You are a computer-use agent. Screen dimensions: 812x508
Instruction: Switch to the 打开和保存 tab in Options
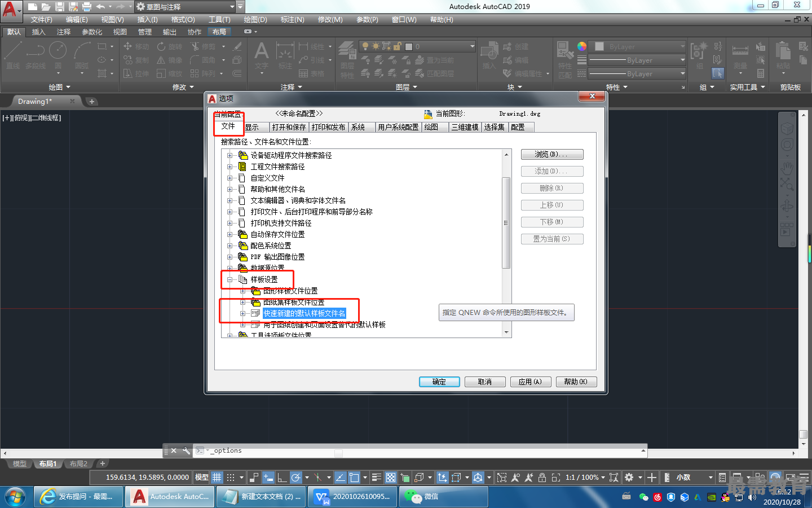(289, 127)
